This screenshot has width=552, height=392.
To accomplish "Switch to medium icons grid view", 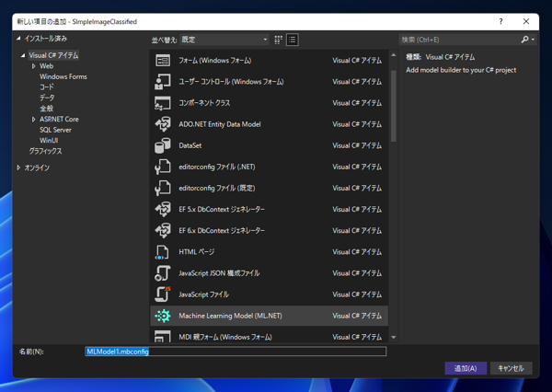I will pos(278,40).
